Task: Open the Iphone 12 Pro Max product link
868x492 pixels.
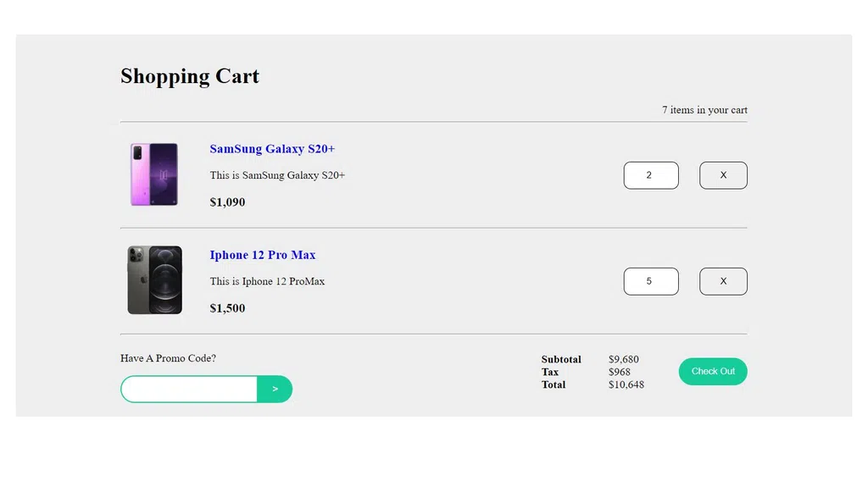Action: click(x=263, y=255)
